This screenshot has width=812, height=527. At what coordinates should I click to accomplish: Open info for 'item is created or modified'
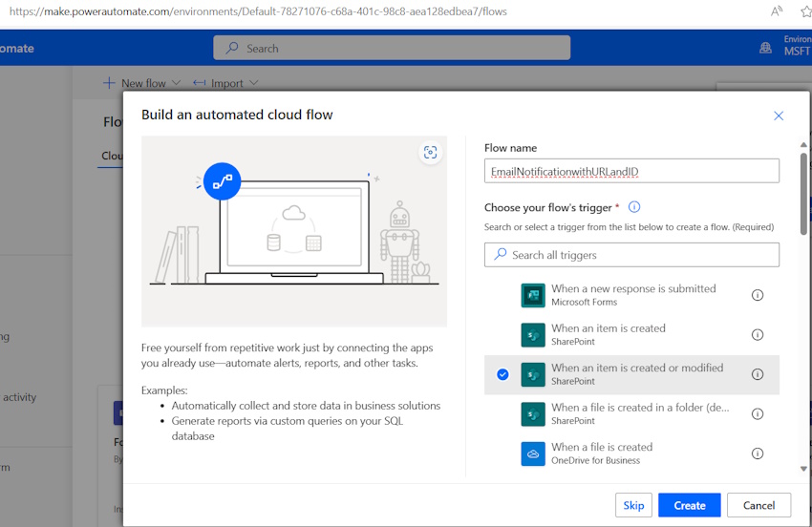coord(758,374)
